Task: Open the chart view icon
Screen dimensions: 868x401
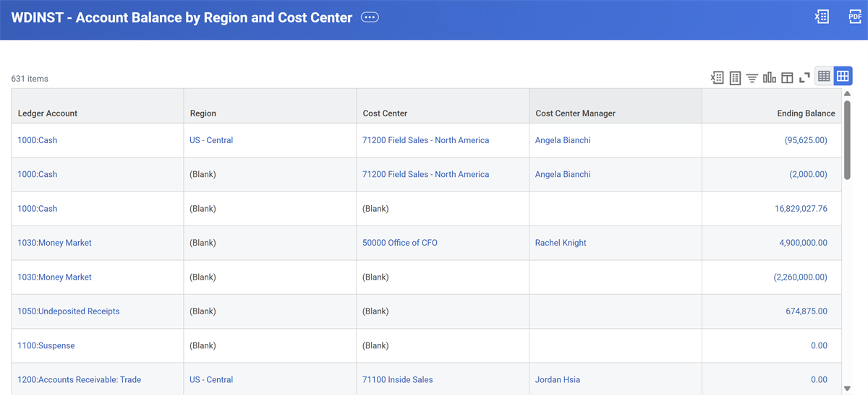Action: pyautogui.click(x=770, y=77)
